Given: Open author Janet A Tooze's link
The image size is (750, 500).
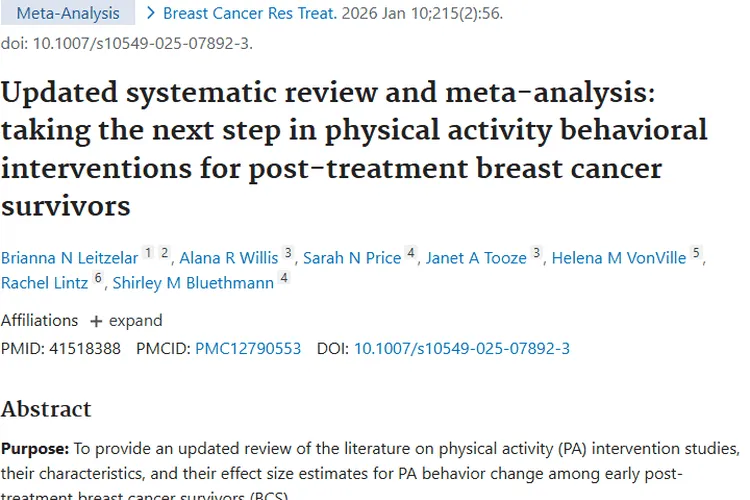Looking at the screenshot, I should tap(476, 258).
